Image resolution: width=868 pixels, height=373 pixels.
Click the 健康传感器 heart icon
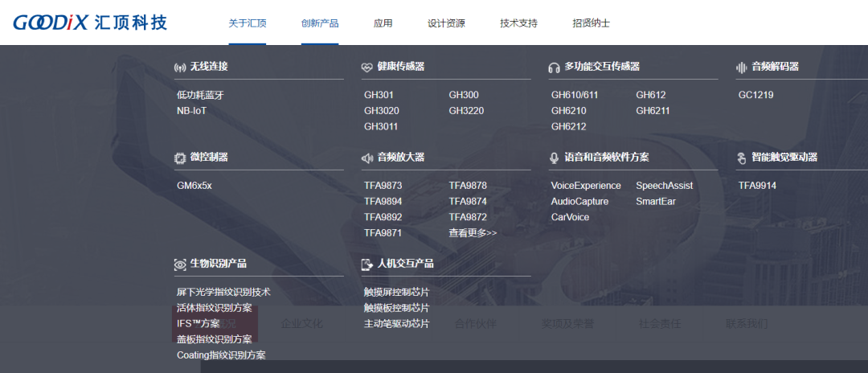[367, 68]
